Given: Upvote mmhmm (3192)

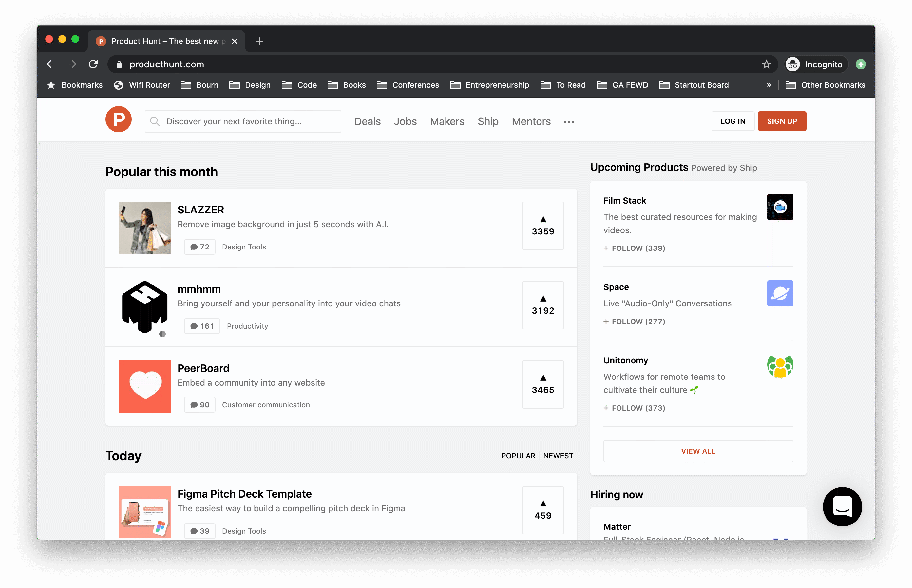Looking at the screenshot, I should tap(543, 305).
